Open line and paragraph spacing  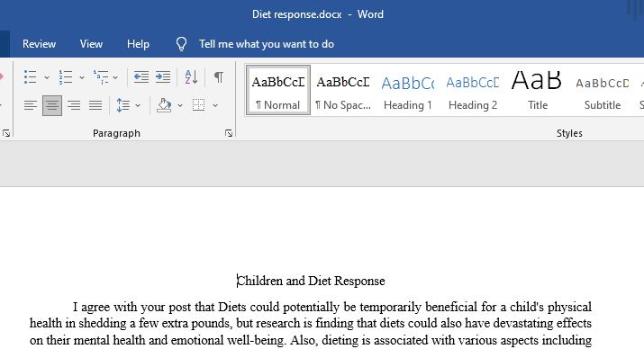point(123,106)
